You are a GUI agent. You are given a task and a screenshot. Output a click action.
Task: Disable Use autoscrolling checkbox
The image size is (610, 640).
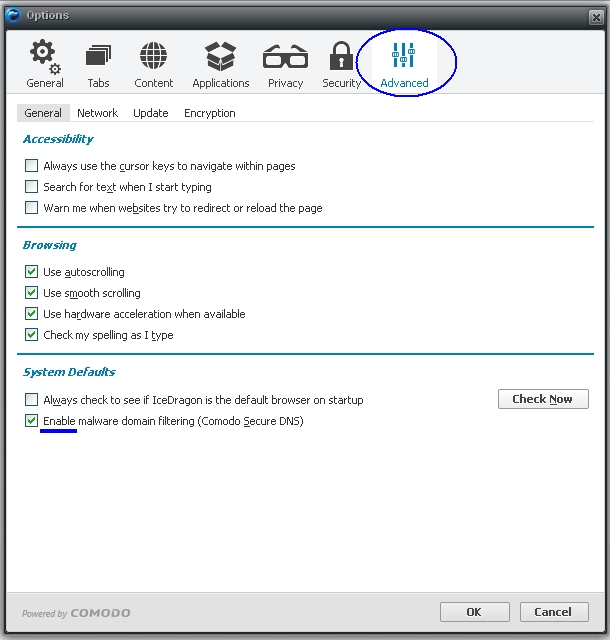click(31, 271)
